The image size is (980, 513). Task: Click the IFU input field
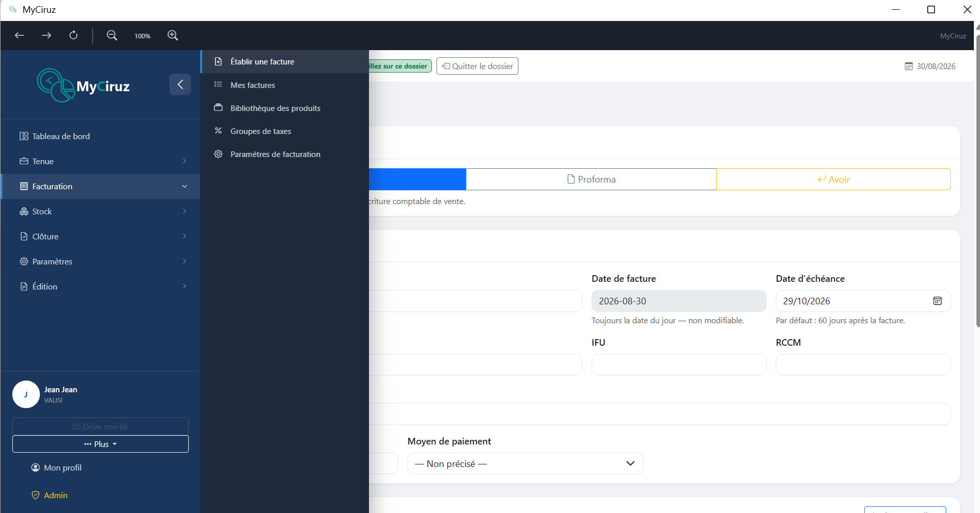click(679, 365)
